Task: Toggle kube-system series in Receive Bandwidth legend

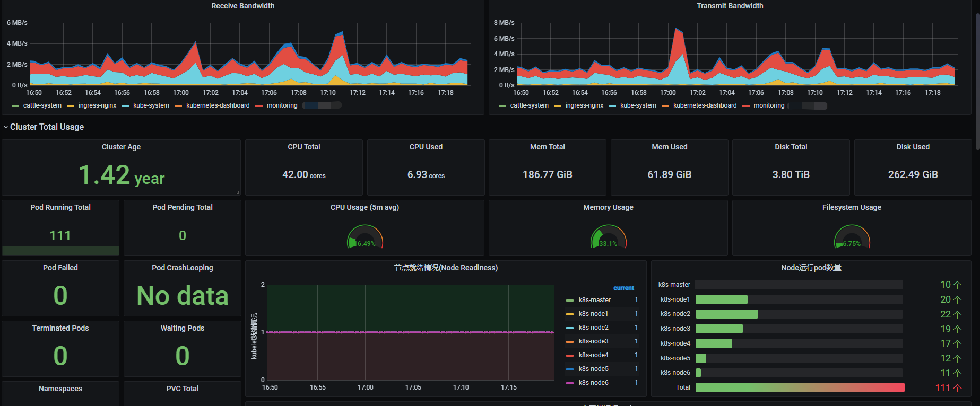Action: pyautogui.click(x=151, y=105)
